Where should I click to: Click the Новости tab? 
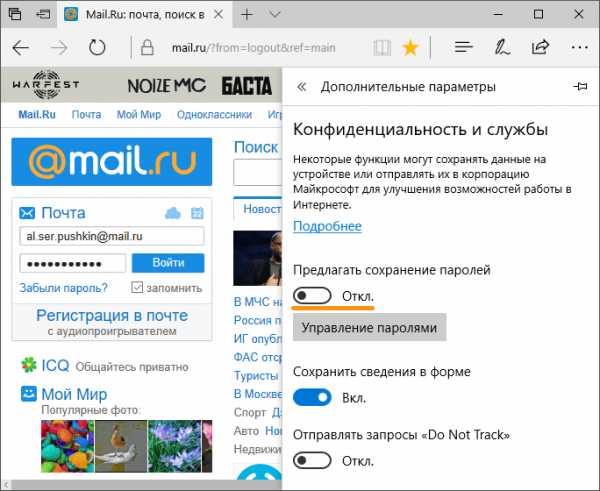click(259, 209)
